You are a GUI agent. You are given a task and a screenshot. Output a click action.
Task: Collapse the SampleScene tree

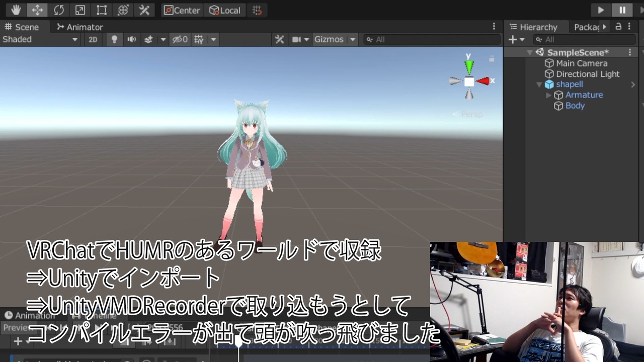(x=529, y=52)
